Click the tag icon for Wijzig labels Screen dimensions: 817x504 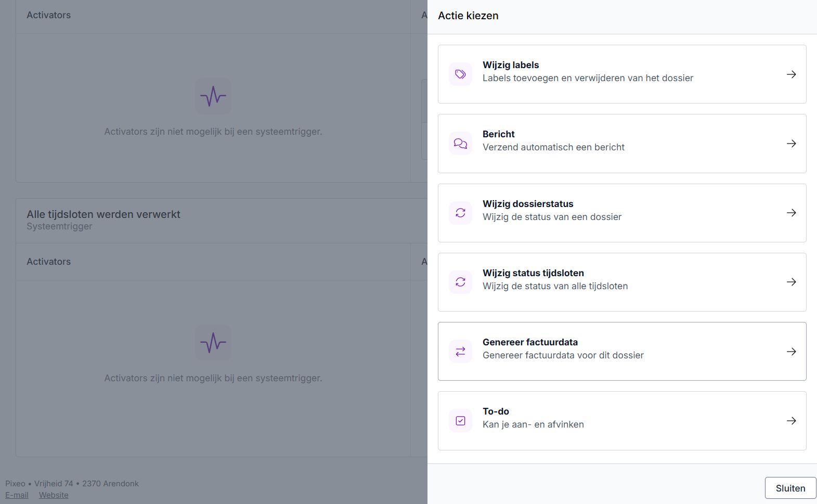(x=460, y=74)
